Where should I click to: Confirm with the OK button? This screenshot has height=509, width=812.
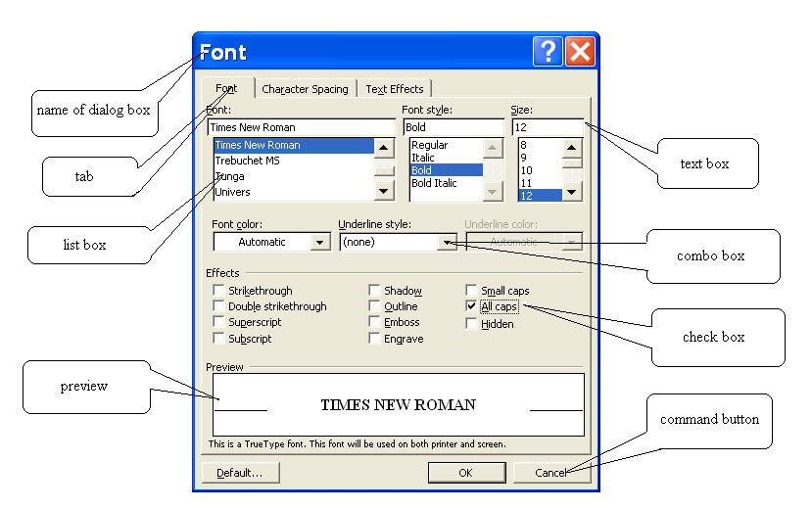[x=466, y=472]
